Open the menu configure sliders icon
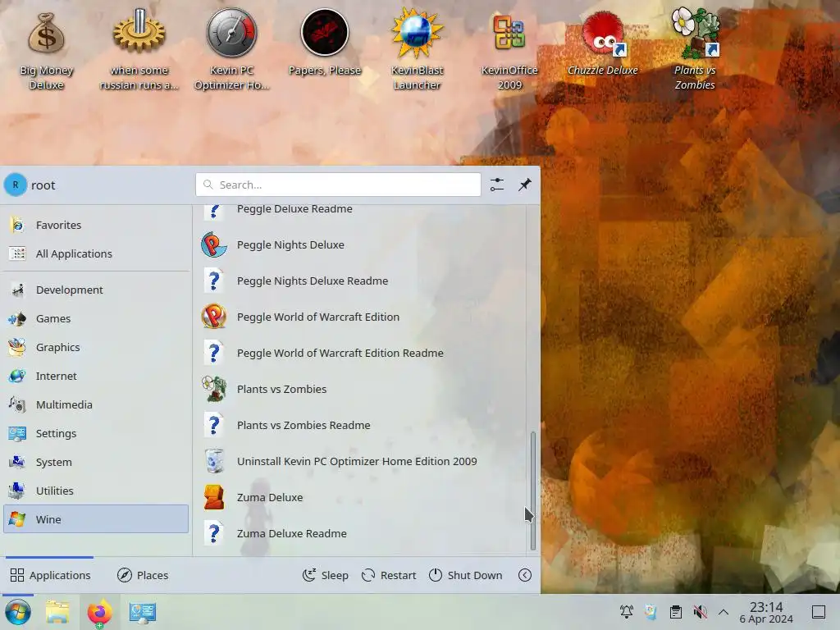Image resolution: width=840 pixels, height=630 pixels. (x=496, y=185)
